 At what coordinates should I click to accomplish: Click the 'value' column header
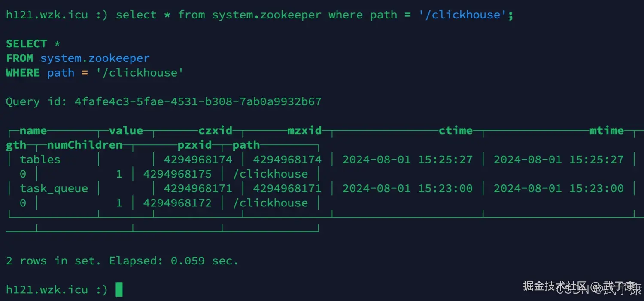point(126,131)
